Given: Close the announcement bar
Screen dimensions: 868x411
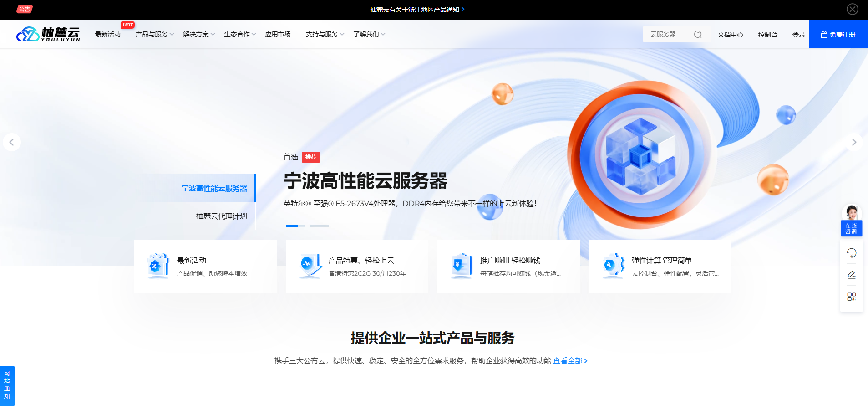Looking at the screenshot, I should [852, 9].
